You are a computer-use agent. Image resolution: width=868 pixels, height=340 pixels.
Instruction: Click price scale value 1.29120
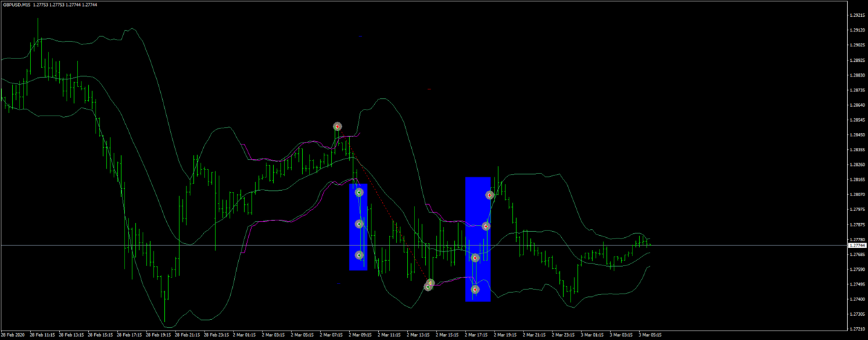(x=857, y=30)
